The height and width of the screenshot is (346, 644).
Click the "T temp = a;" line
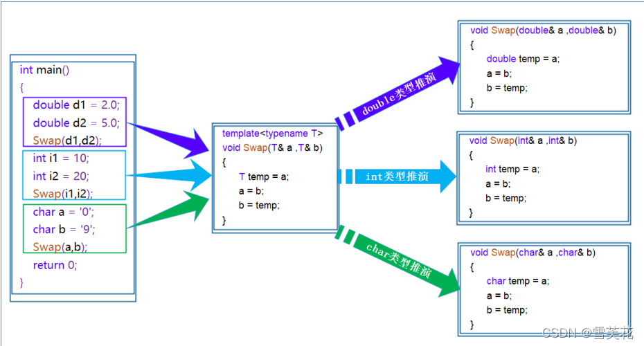click(x=264, y=176)
